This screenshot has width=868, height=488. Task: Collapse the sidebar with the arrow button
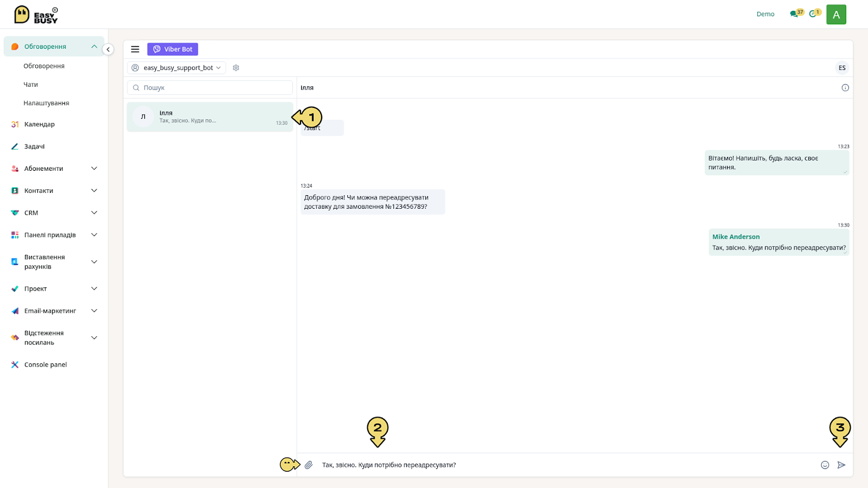click(108, 49)
